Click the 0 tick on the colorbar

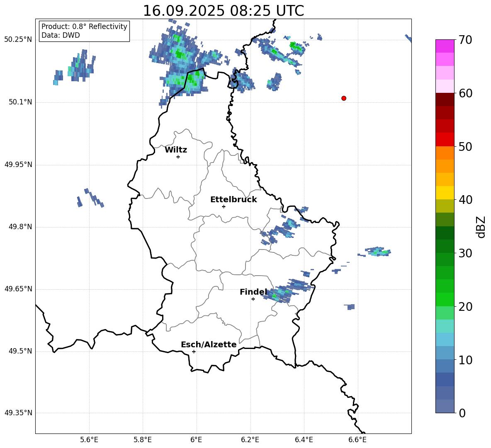[462, 413]
